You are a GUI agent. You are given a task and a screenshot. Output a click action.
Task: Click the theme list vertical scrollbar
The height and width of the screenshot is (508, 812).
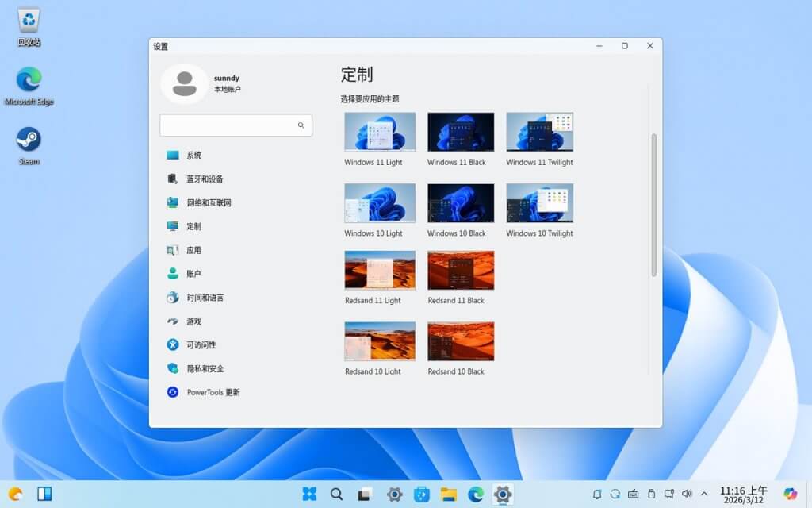[653, 205]
